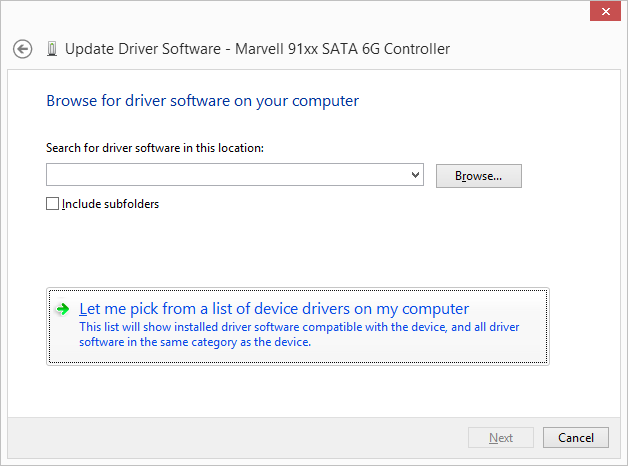Click the Update Driver Software title text

point(143,49)
